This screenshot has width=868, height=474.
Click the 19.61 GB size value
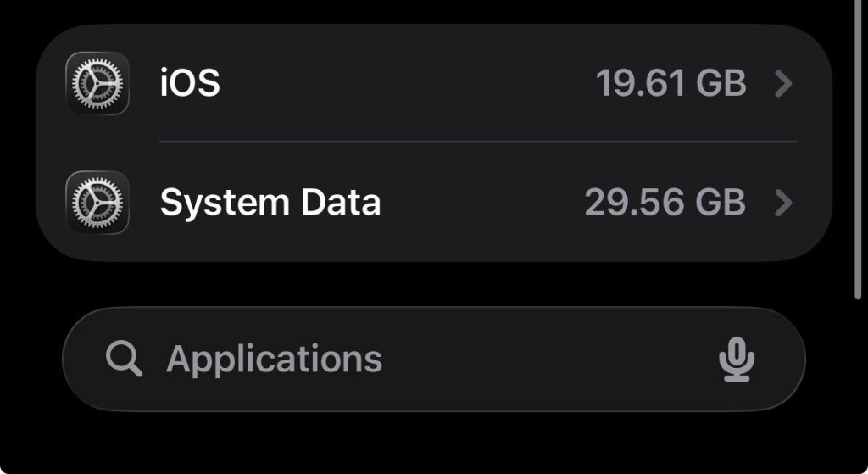(x=670, y=84)
